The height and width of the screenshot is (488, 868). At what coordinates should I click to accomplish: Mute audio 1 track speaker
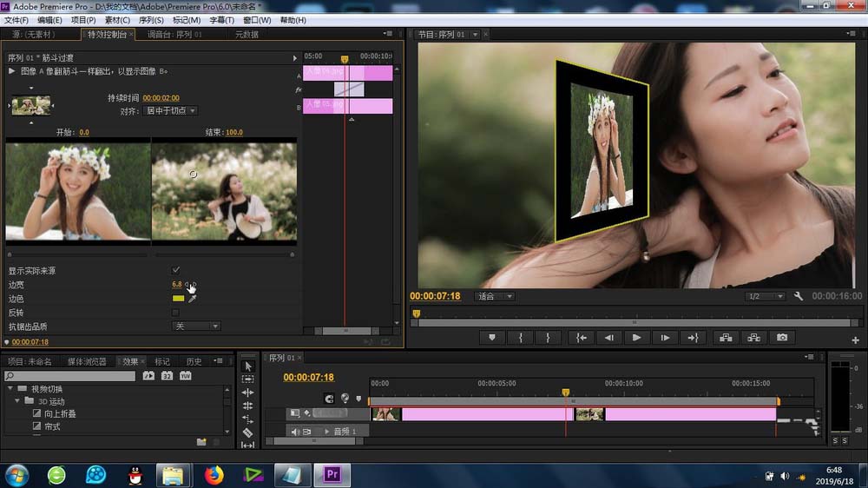pyautogui.click(x=295, y=432)
